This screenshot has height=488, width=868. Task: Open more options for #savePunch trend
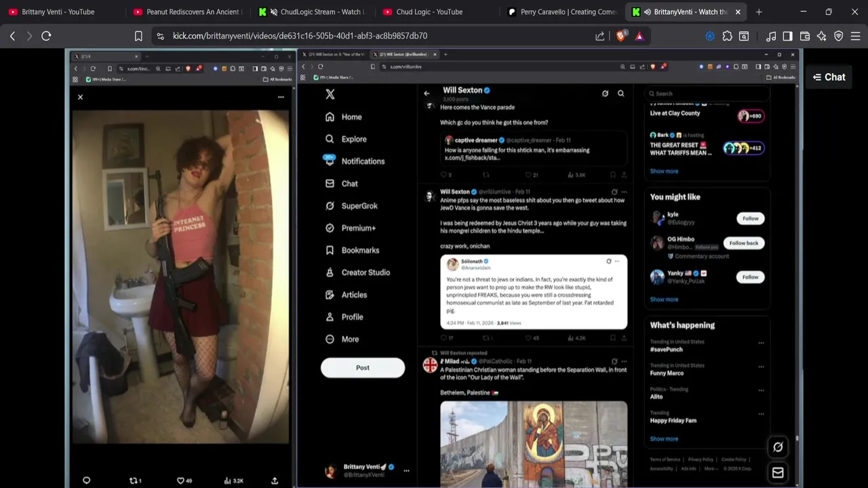761,343
